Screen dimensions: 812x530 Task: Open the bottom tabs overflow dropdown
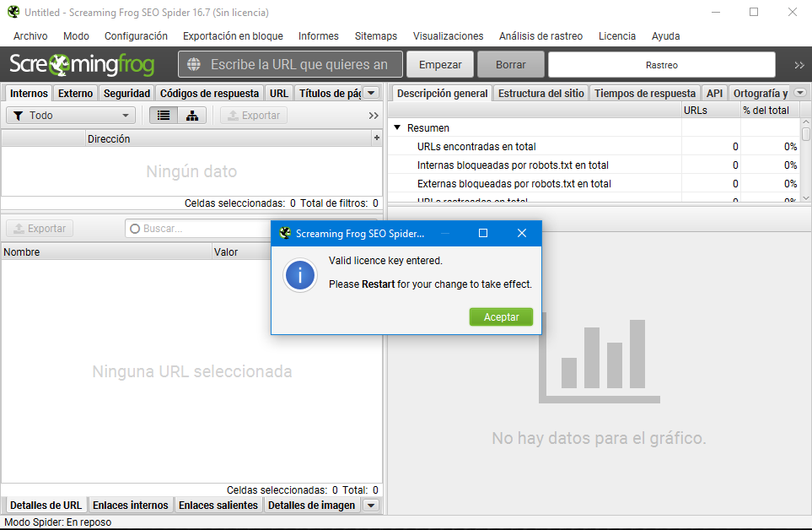371,506
